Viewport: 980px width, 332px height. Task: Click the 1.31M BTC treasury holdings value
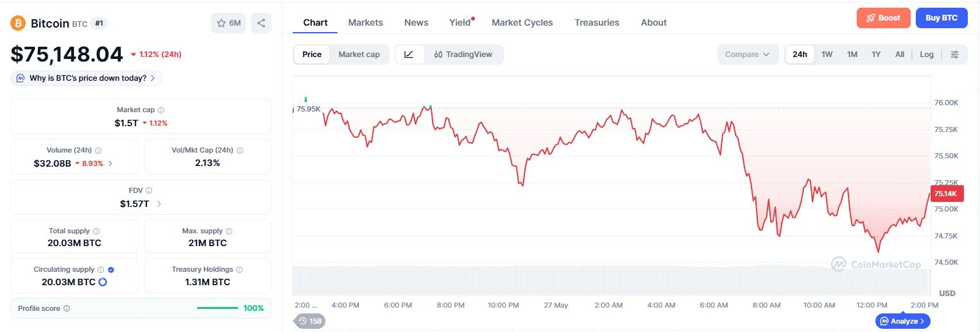coord(207,282)
